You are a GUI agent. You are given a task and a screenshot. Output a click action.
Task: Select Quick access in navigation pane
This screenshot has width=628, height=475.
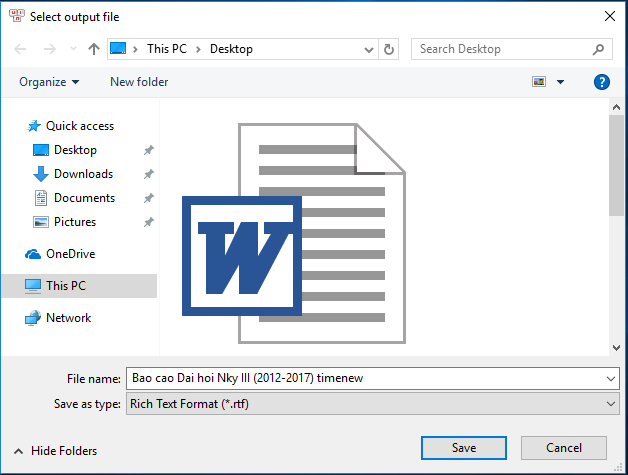pyautogui.click(x=70, y=126)
